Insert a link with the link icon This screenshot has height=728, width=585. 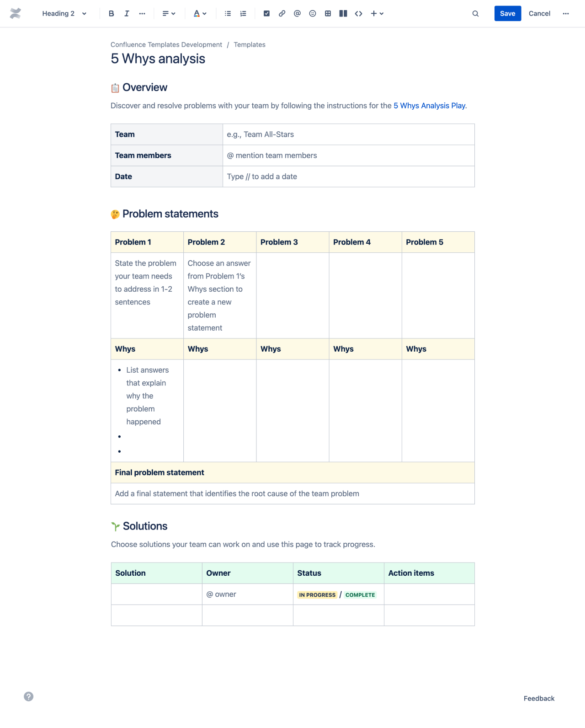click(282, 14)
